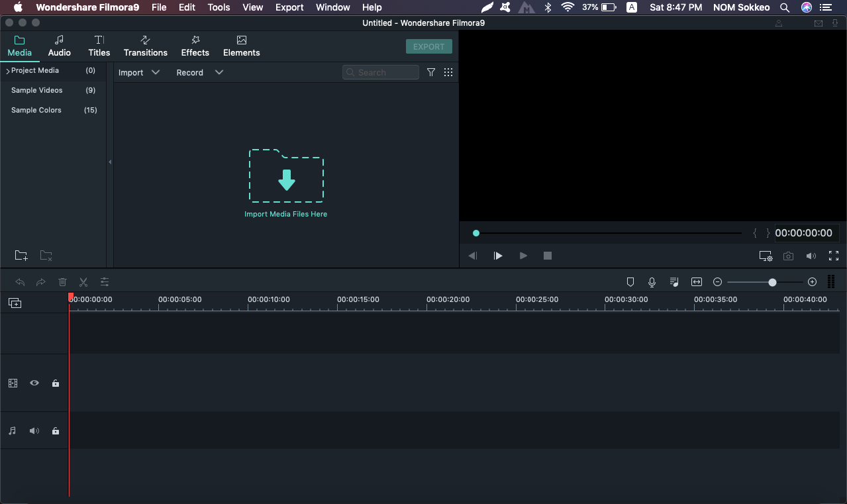847x504 pixels.
Task: Zoom out timeline with minus icon
Action: [717, 282]
